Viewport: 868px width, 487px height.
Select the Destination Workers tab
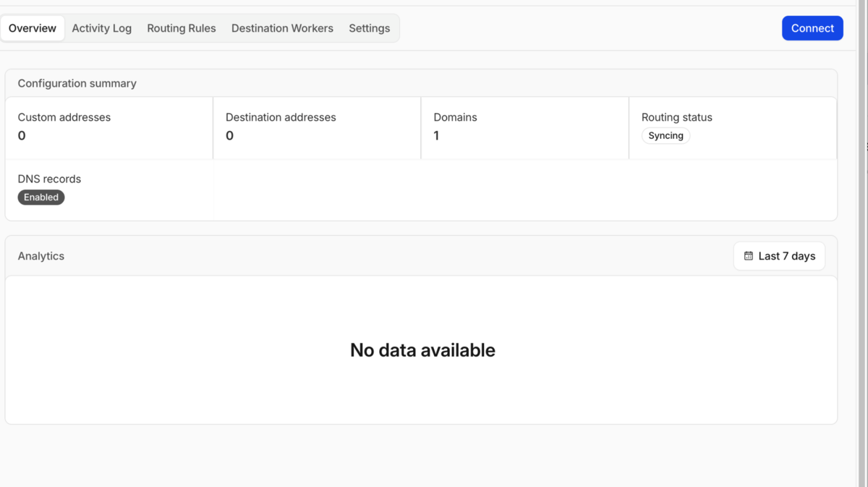coord(282,28)
